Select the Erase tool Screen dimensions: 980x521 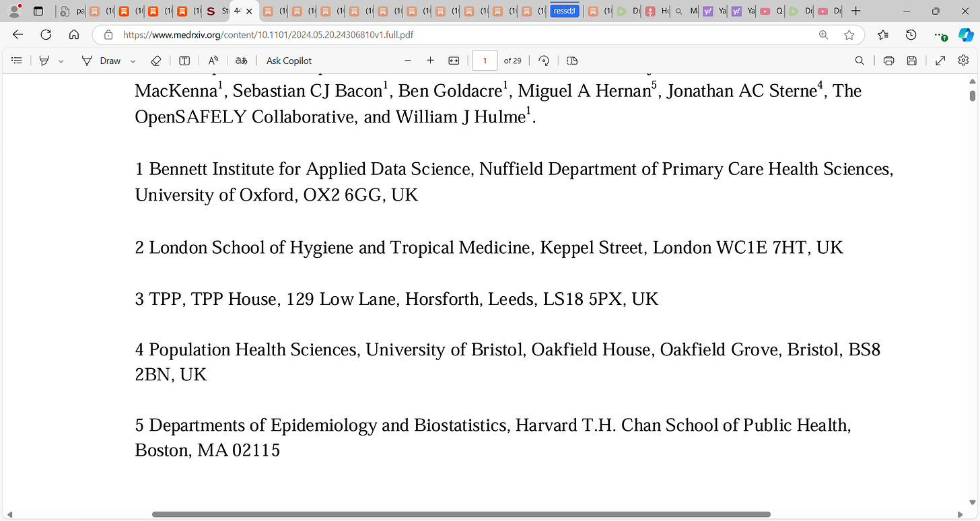point(155,61)
